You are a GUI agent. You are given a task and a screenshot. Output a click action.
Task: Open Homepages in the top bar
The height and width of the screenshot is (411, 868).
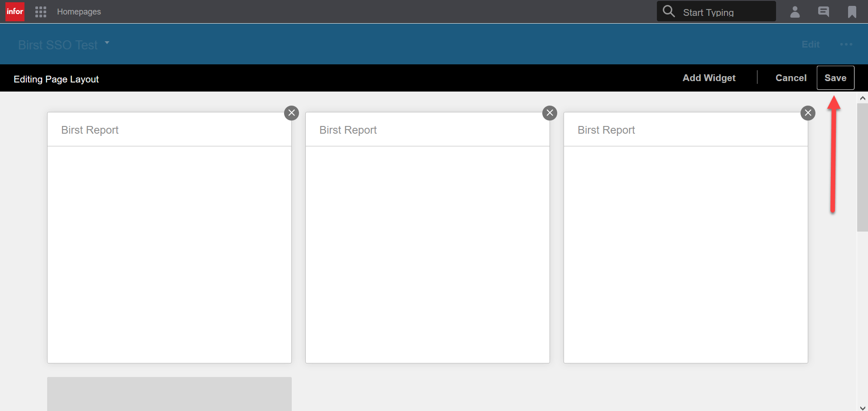tap(79, 12)
